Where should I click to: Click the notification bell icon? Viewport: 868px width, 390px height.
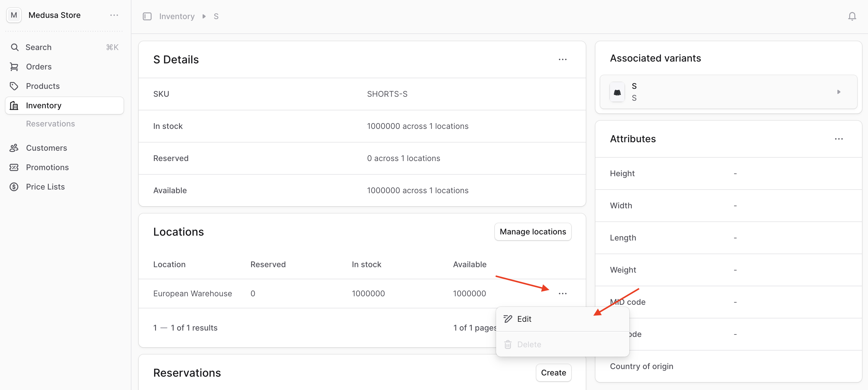coord(852,16)
